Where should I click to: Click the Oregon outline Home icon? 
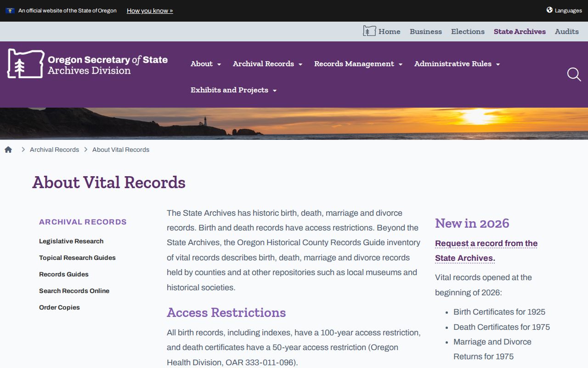click(369, 31)
